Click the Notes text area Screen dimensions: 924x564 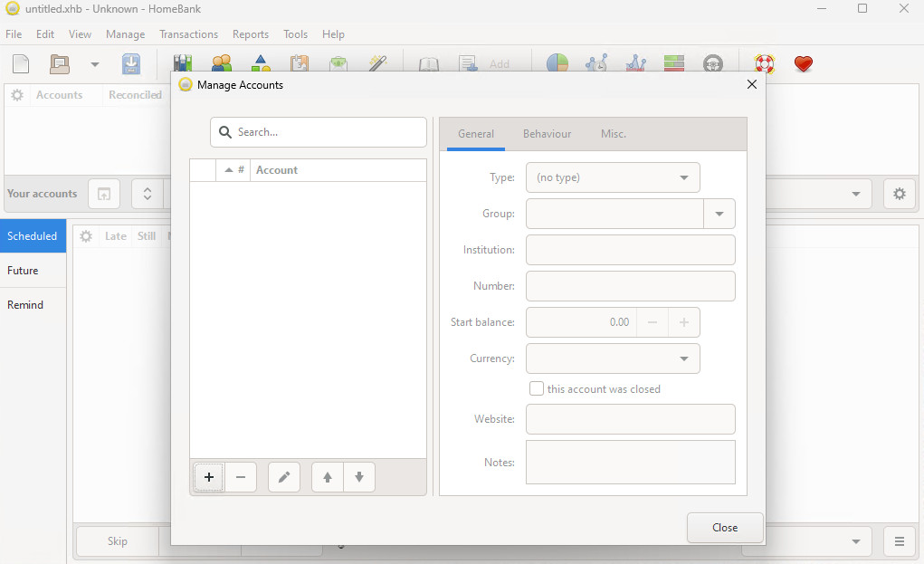click(x=631, y=462)
